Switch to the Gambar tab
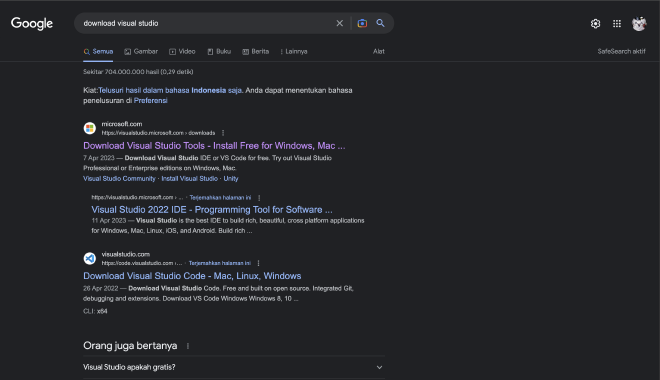Image resolution: width=660 pixels, height=380 pixels. point(141,51)
